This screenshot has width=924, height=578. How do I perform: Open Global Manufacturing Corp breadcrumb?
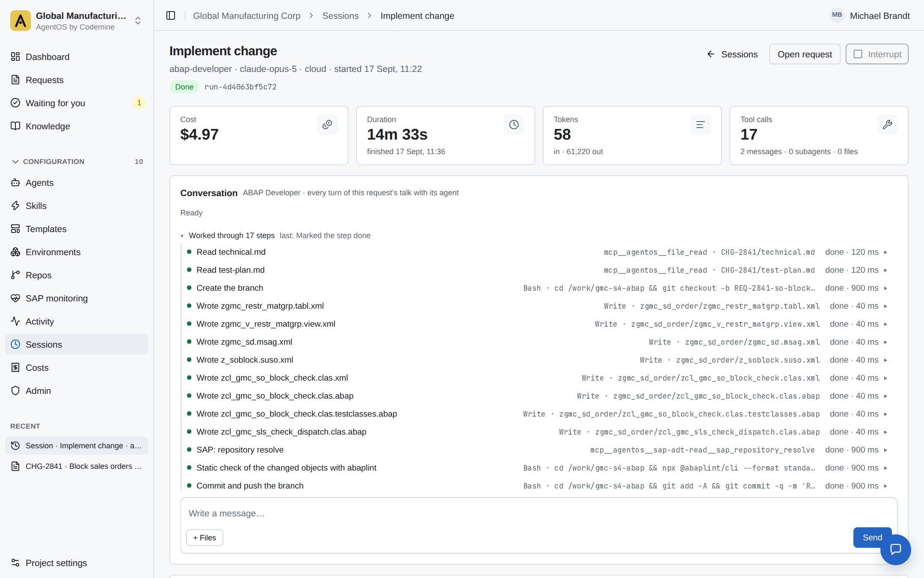point(246,16)
